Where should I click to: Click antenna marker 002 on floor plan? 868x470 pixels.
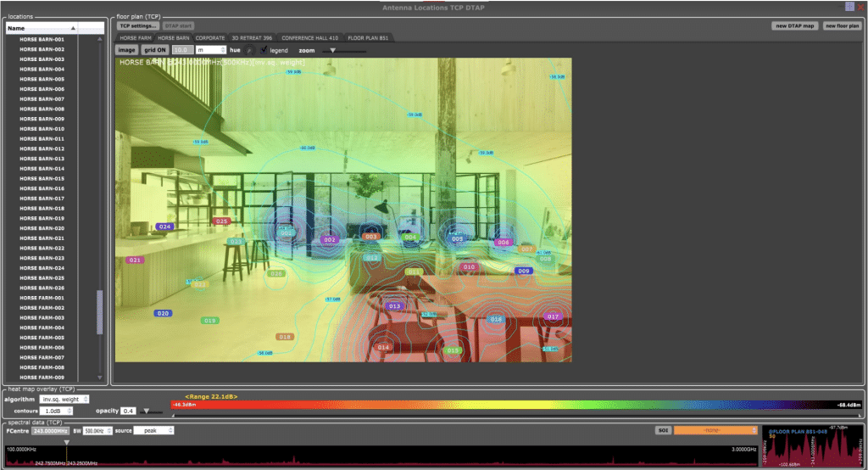pyautogui.click(x=330, y=240)
